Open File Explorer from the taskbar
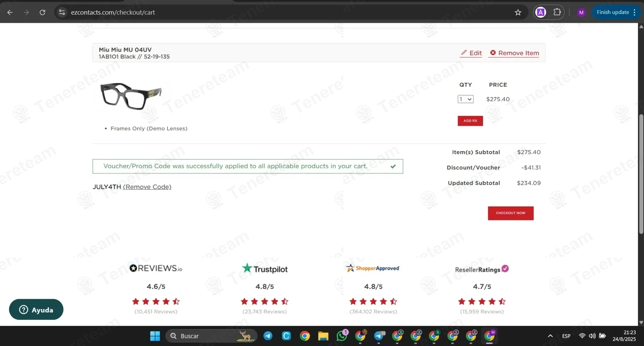The image size is (644, 346). pyautogui.click(x=323, y=336)
